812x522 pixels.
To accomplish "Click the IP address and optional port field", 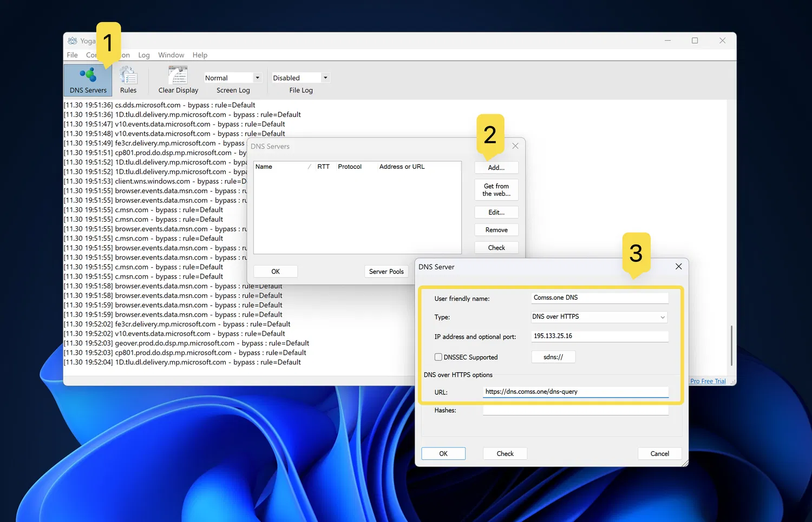I will pyautogui.click(x=600, y=336).
